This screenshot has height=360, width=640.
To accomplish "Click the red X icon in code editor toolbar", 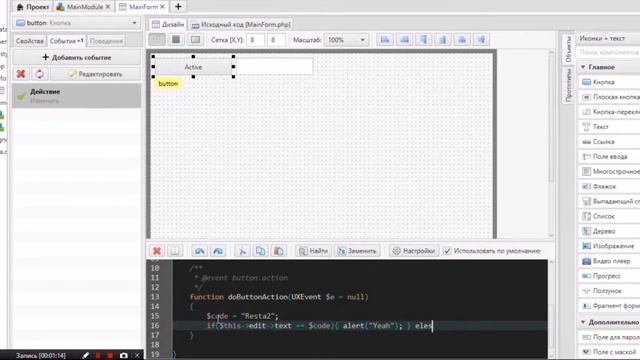I will pos(157,251).
